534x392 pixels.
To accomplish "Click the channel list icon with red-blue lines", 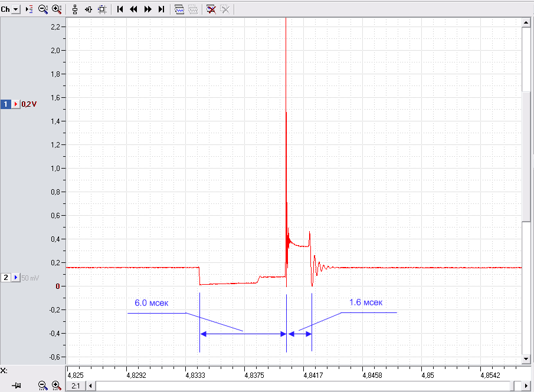I will pyautogui.click(x=30, y=9).
